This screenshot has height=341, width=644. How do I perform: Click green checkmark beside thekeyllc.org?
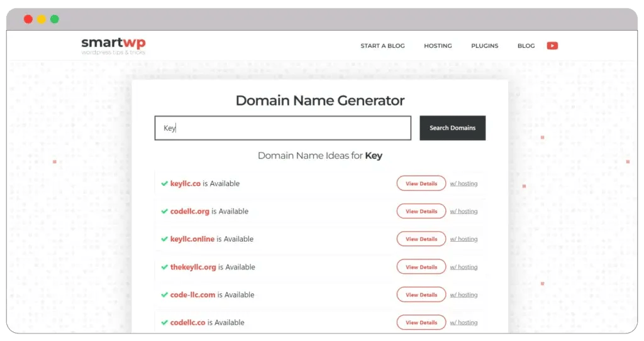(164, 267)
